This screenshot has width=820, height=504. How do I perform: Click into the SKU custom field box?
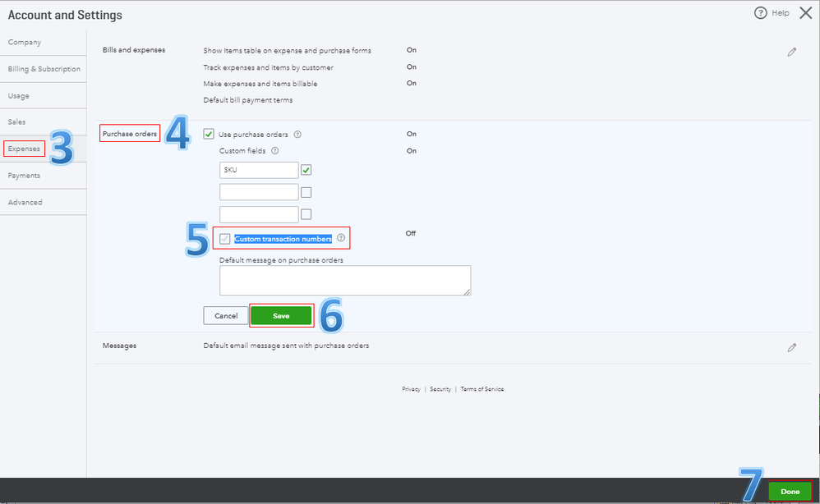(x=259, y=170)
